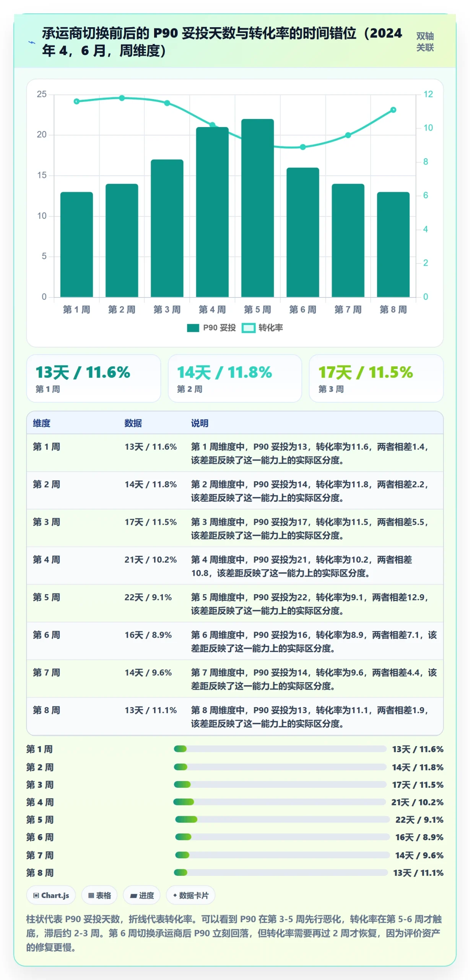Click the lightning icon beside the chart title
Screen dimensions: 470x980
coord(32,42)
